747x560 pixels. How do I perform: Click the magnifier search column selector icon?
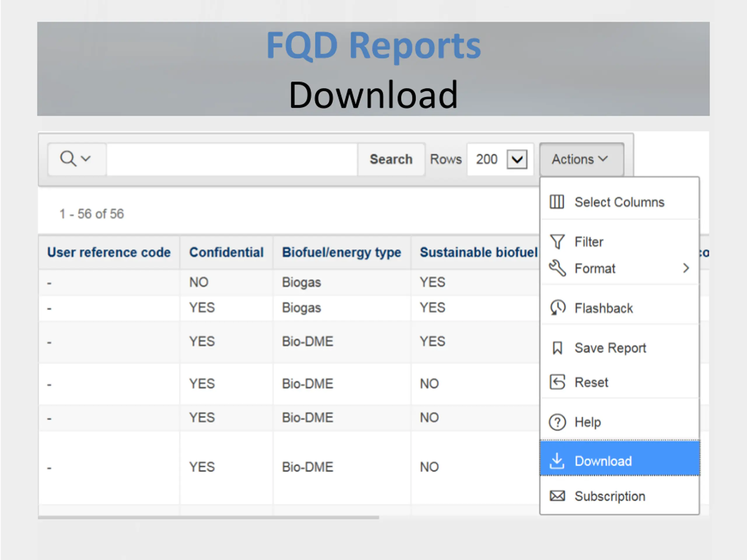[68, 158]
